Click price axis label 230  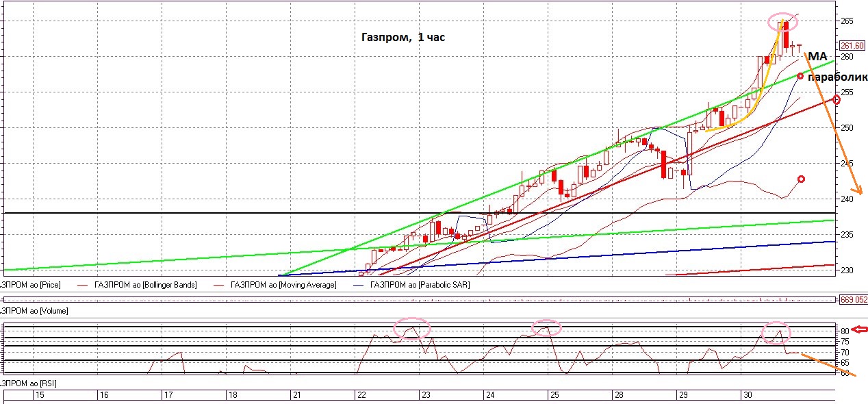tap(846, 270)
